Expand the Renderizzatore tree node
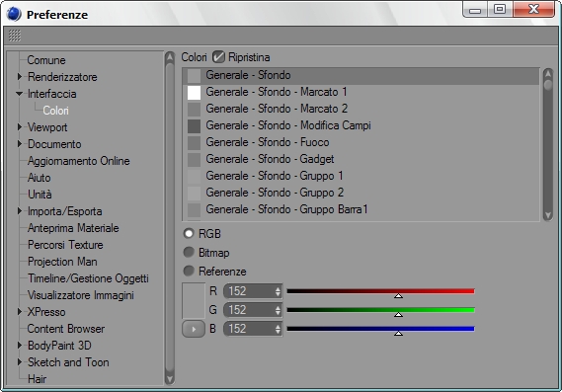562x392 pixels. (x=20, y=76)
